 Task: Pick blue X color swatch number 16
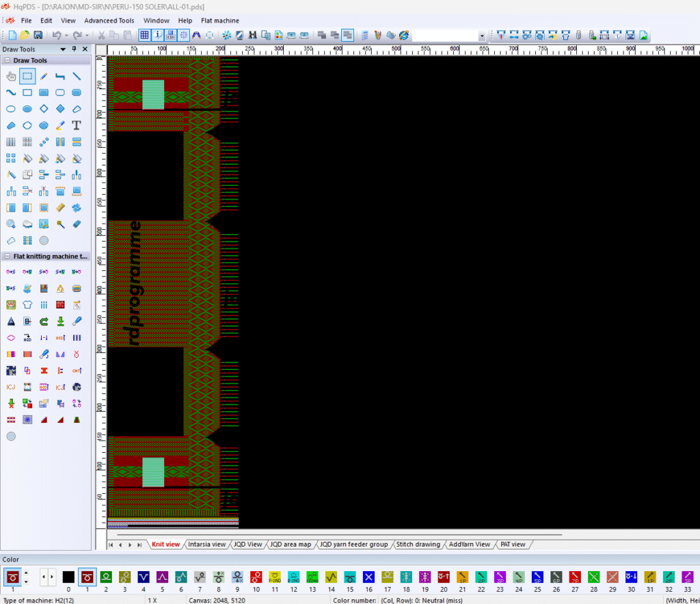click(x=368, y=577)
